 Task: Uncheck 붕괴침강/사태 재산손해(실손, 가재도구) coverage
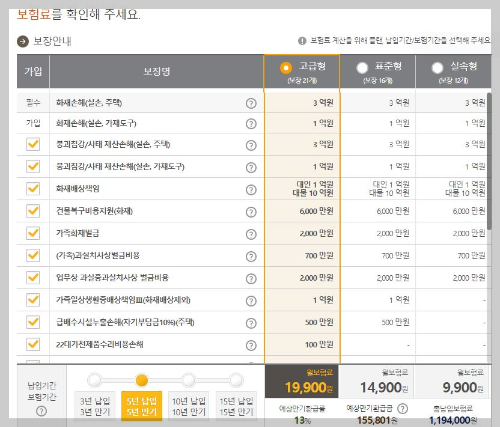33,166
